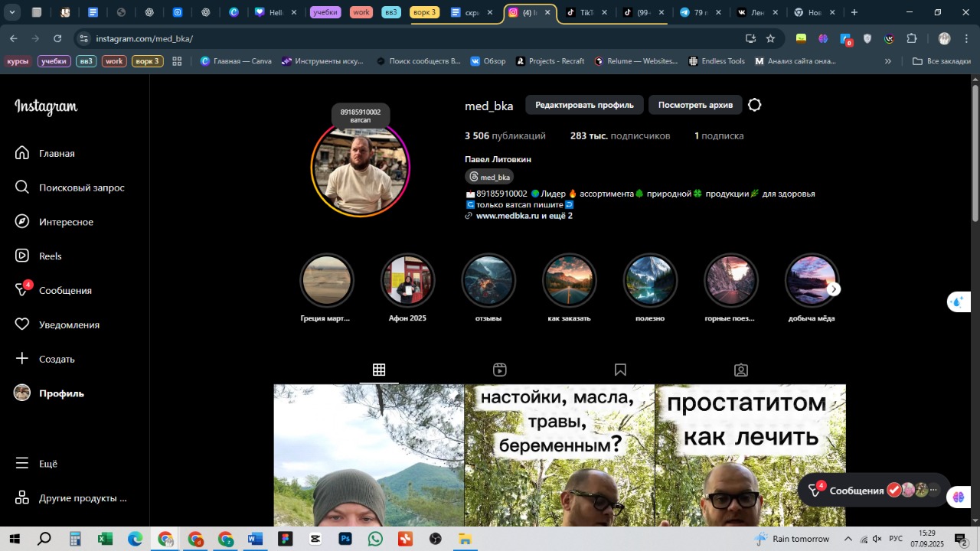Click the browser back arrow
The width and height of the screenshot is (980, 551).
tap(14, 38)
